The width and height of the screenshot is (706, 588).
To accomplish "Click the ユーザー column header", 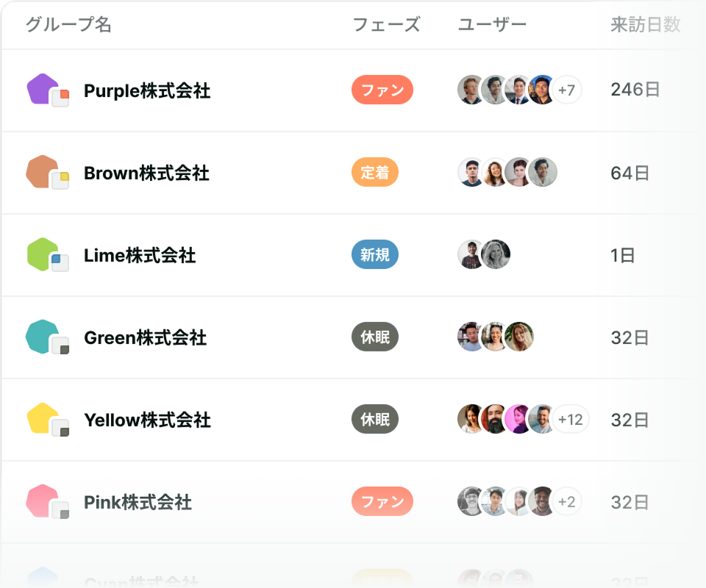I will [492, 25].
